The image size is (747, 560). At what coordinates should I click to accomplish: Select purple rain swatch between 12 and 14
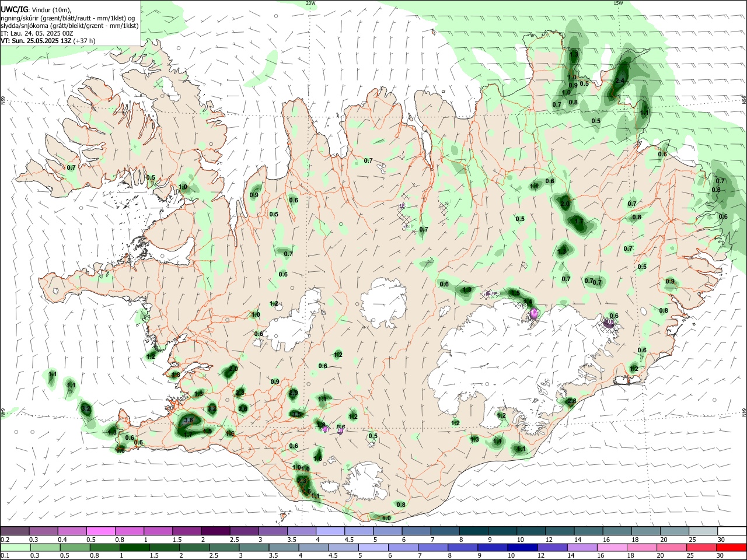[x=553, y=548]
